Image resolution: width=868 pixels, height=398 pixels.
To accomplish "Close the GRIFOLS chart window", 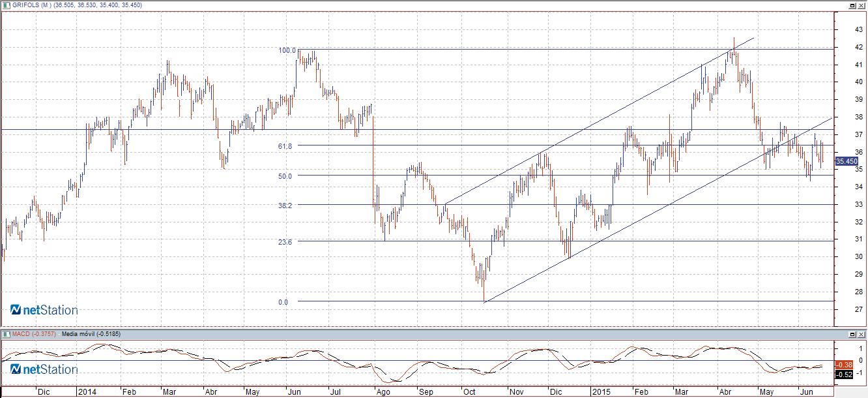I will (x=860, y=5).
